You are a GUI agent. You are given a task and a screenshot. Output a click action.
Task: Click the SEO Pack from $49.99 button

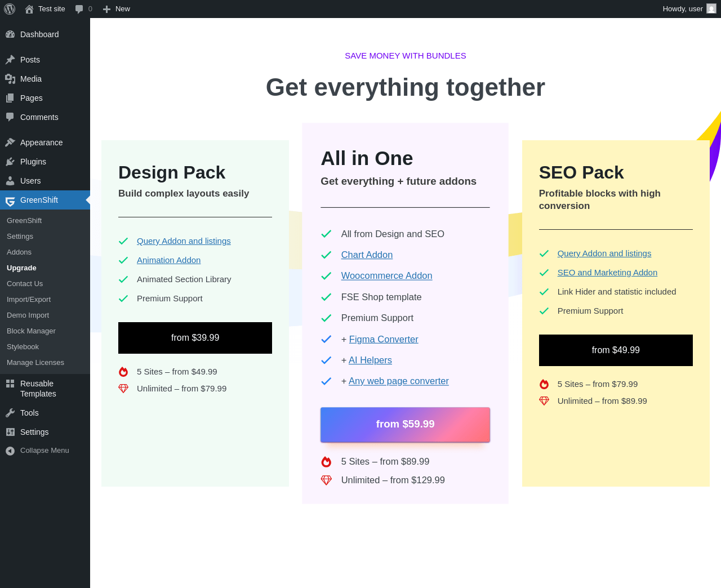616,350
